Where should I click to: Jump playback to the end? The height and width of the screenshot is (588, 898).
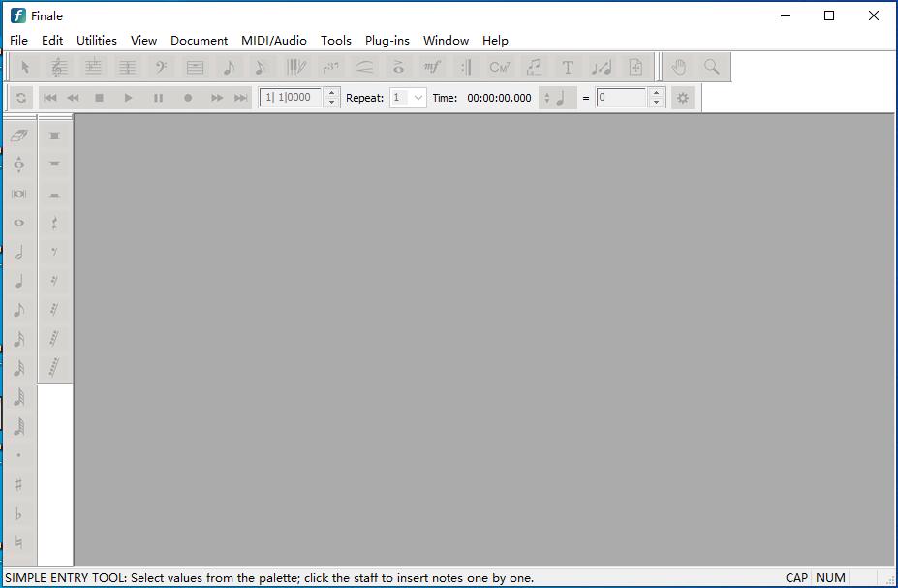click(x=240, y=98)
